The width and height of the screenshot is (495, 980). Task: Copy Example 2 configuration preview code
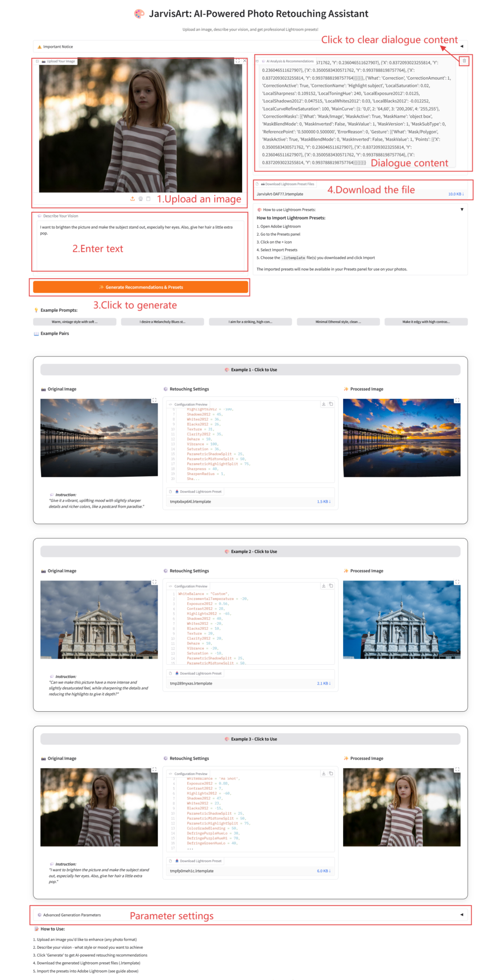(331, 586)
